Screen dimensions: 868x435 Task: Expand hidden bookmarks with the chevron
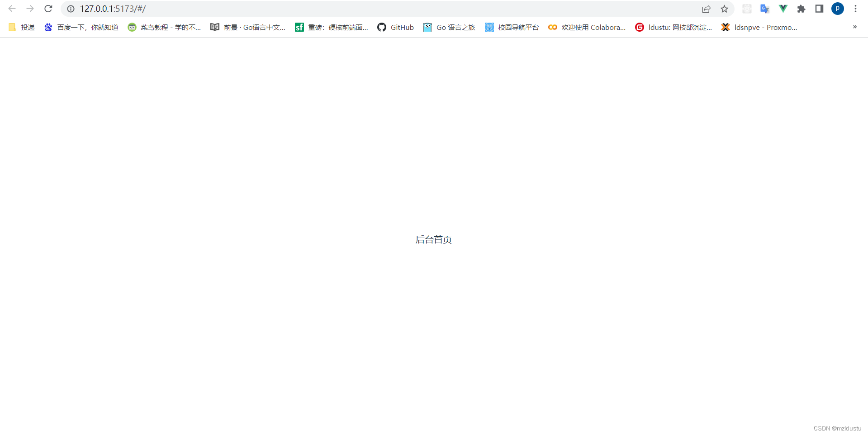click(855, 27)
